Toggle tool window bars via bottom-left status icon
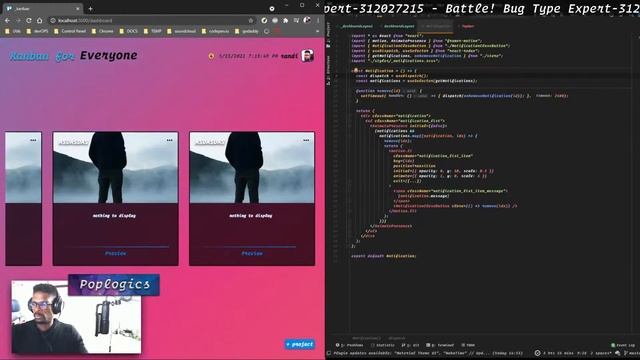The width and height of the screenshot is (640, 360). click(329, 353)
